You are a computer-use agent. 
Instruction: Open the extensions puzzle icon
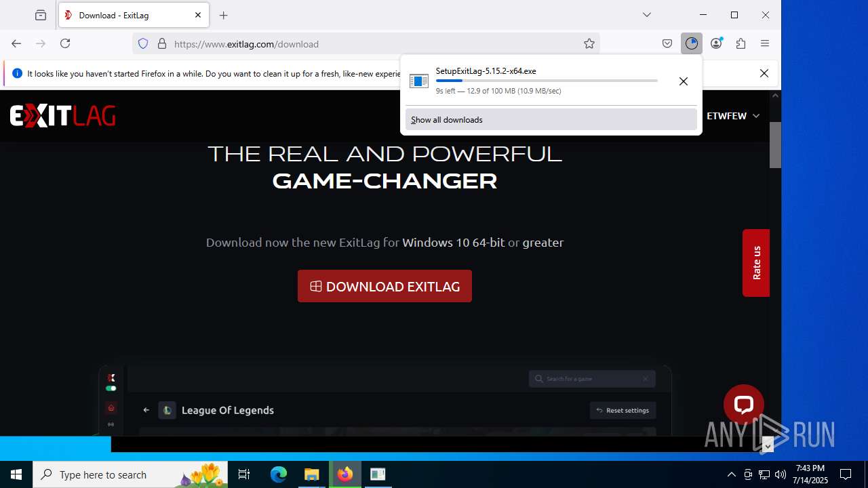coord(741,43)
